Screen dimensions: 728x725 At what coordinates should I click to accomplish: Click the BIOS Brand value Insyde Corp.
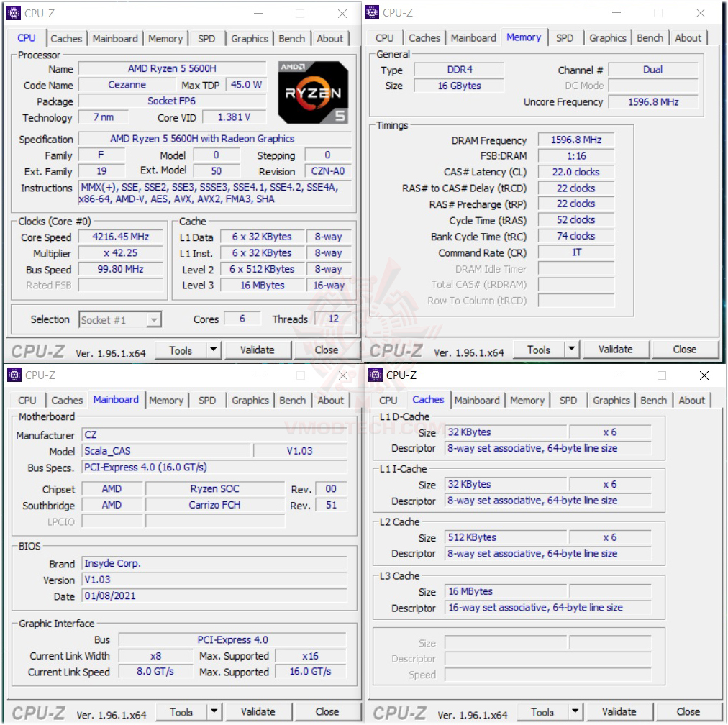tap(214, 563)
